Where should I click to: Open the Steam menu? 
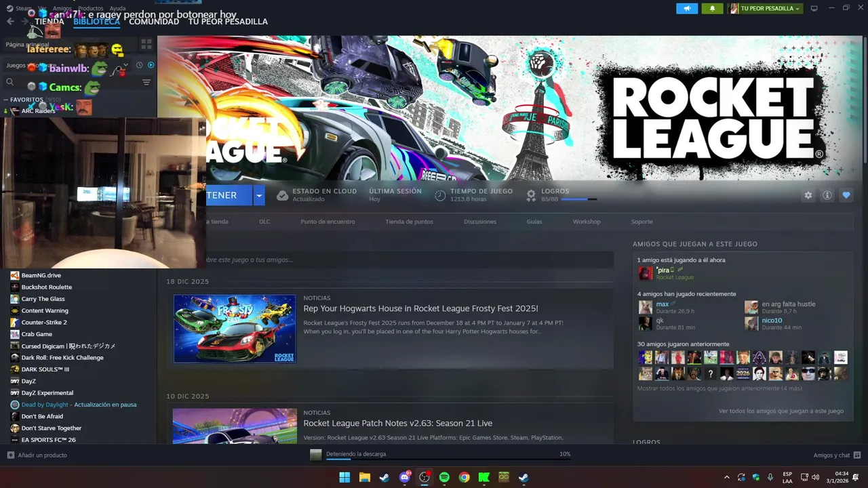23,8
